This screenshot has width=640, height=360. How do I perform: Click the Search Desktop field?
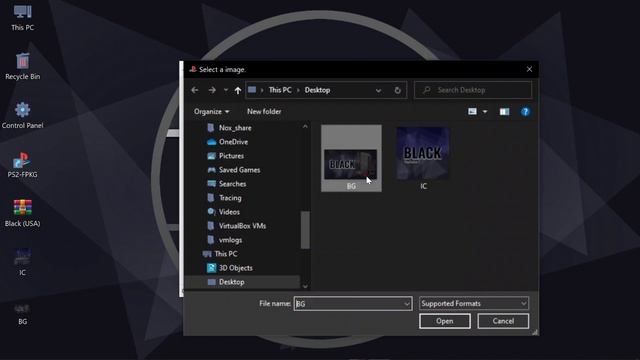[x=473, y=90]
